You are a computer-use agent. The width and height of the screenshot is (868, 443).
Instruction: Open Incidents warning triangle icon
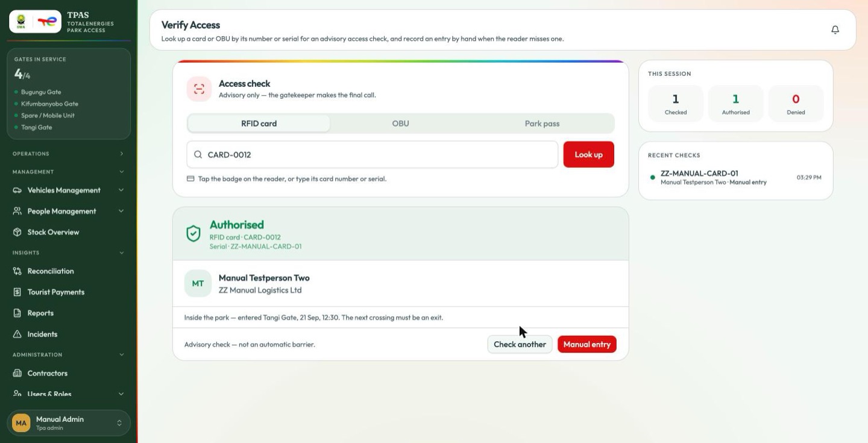[x=17, y=335]
